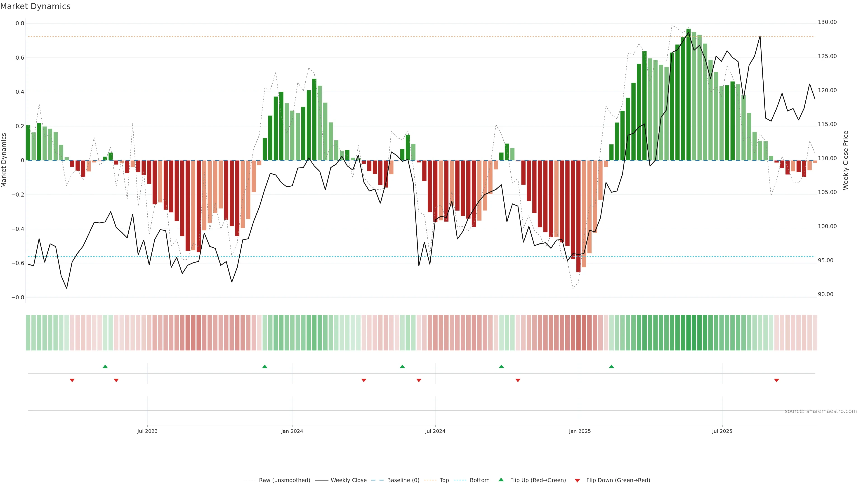868x488 pixels.
Task: Click the Jul 2024 x-axis label
Action: coord(435,431)
